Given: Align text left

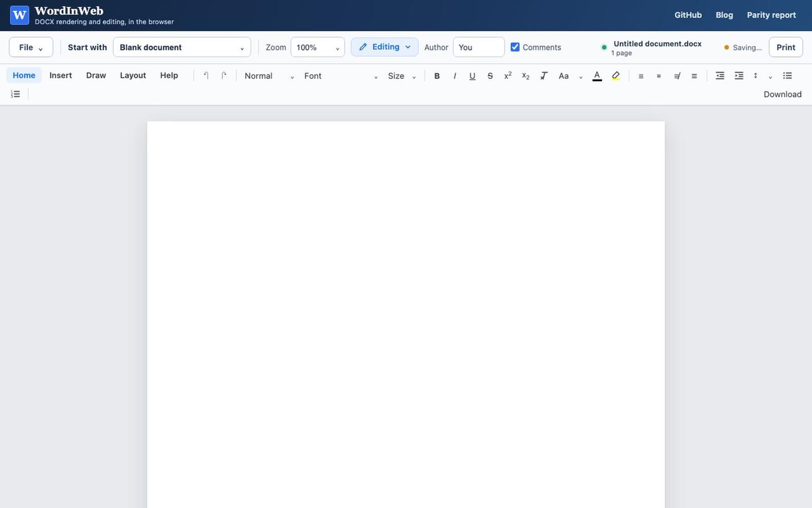Looking at the screenshot, I should [x=641, y=75].
